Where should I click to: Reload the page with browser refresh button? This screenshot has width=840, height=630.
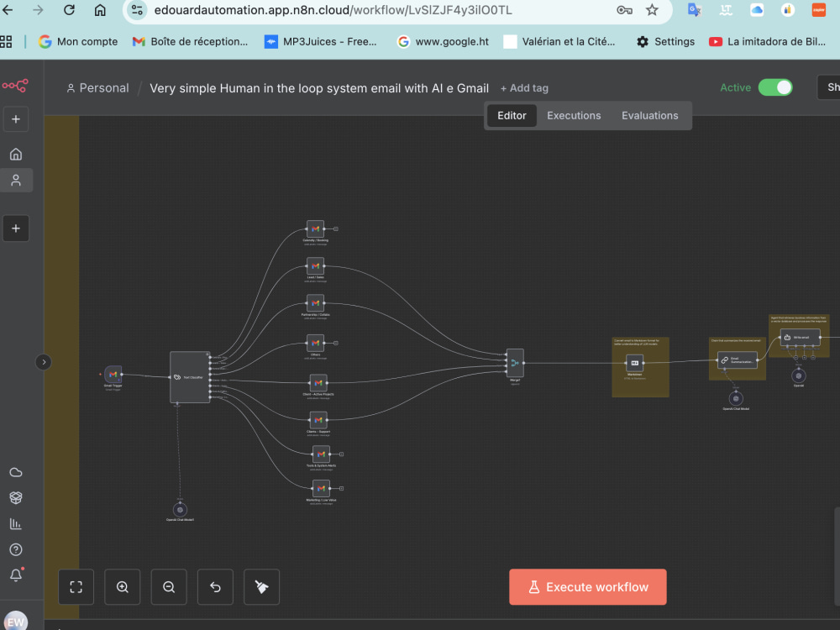click(x=69, y=9)
